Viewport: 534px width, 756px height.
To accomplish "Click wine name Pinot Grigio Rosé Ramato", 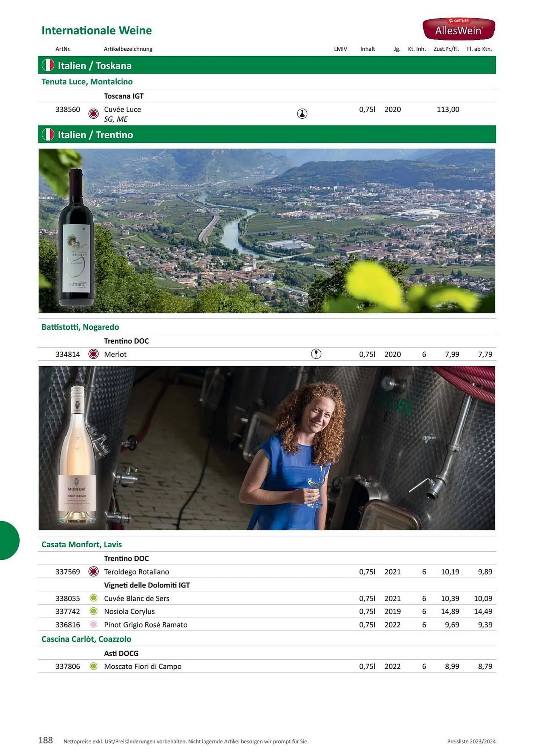I will pyautogui.click(x=146, y=624).
